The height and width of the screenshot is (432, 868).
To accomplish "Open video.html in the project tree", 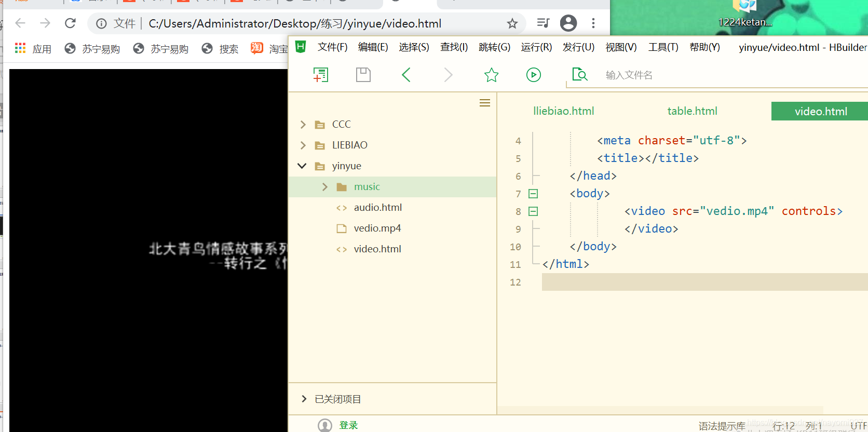I will pos(377,249).
